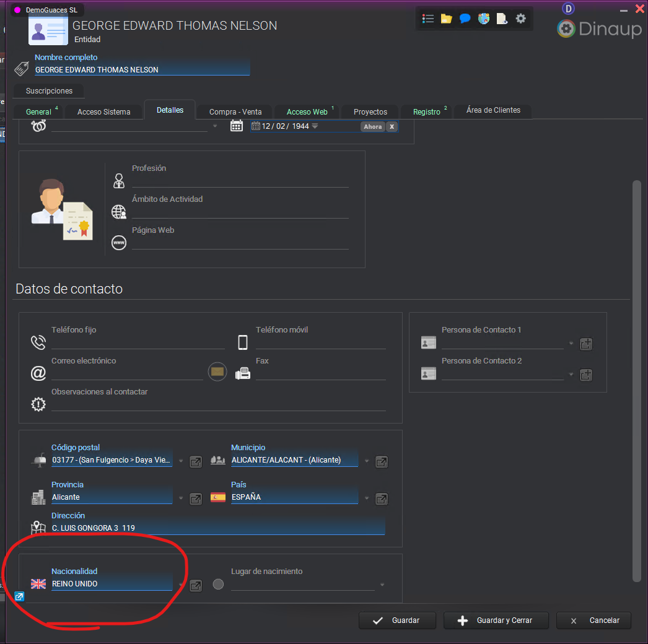Click the document preview icon with eye
The width and height of the screenshot is (648, 644).
[x=502, y=19]
